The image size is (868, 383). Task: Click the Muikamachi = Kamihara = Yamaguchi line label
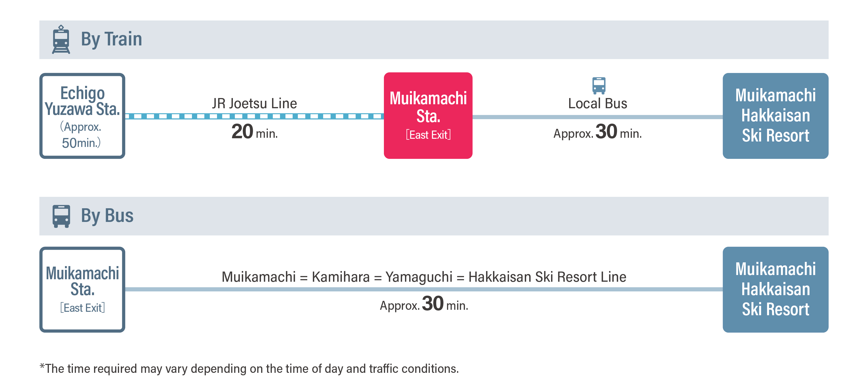pos(424,277)
